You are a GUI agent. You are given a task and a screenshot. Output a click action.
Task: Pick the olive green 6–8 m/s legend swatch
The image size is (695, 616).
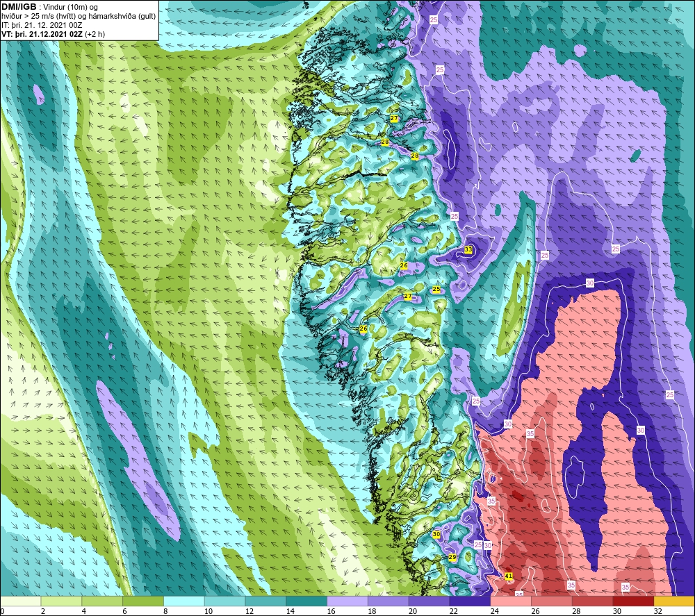click(x=143, y=601)
